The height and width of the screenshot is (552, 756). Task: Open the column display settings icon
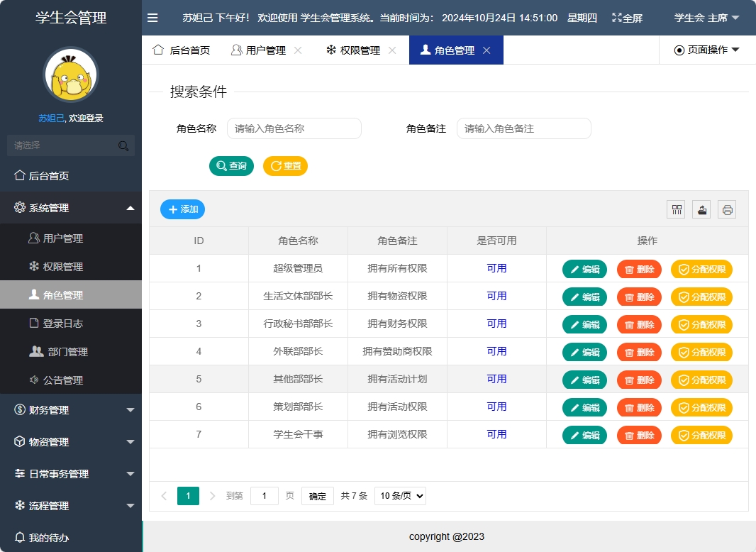[x=676, y=209]
